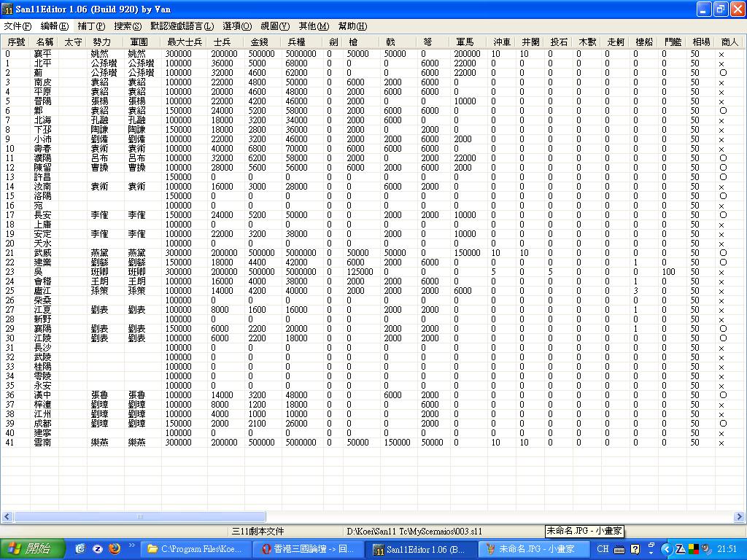Open the 搜索 menu
Image resolution: width=747 pixels, height=560 pixels.
point(128,26)
